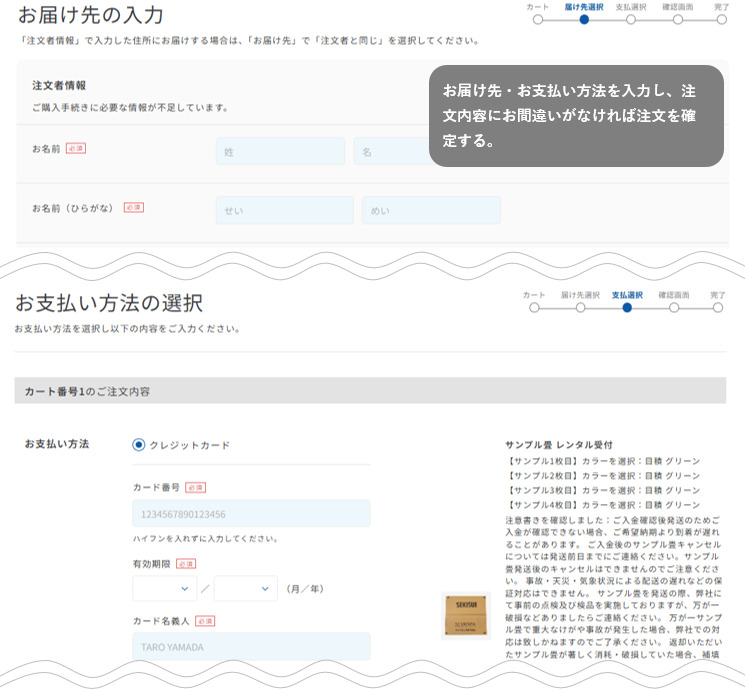Click the sample tatami product thumbnail
Viewport: 745px width, 689px height.
tap(466, 615)
